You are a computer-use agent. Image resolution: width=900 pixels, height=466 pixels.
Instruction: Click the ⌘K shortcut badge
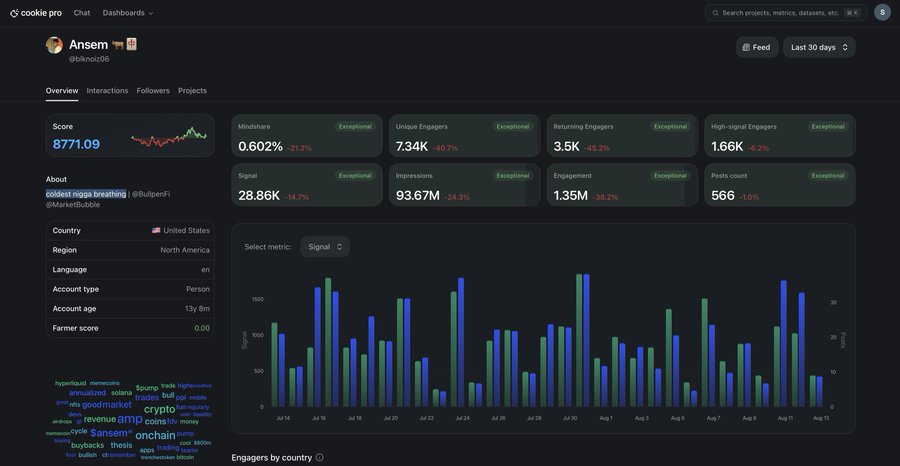[x=852, y=13]
